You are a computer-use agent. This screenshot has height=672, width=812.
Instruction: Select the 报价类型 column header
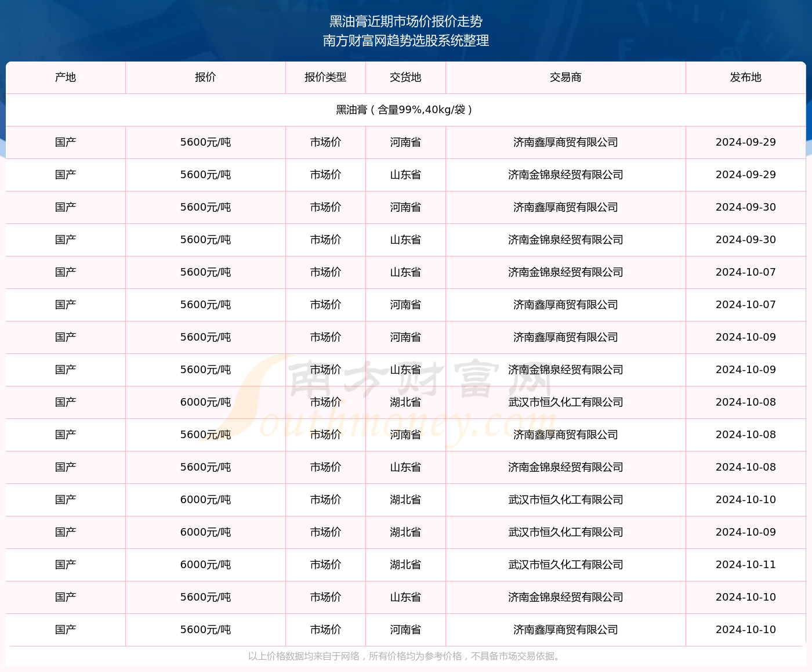point(325,77)
